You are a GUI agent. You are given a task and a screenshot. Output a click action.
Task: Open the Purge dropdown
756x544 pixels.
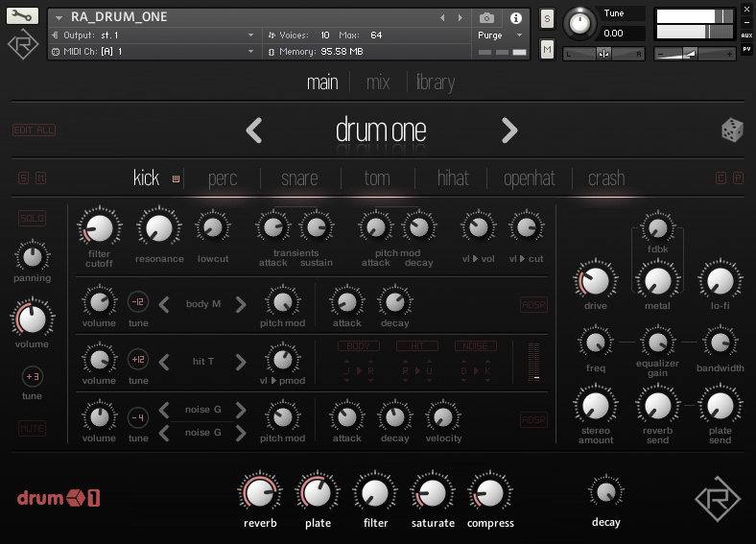point(519,35)
